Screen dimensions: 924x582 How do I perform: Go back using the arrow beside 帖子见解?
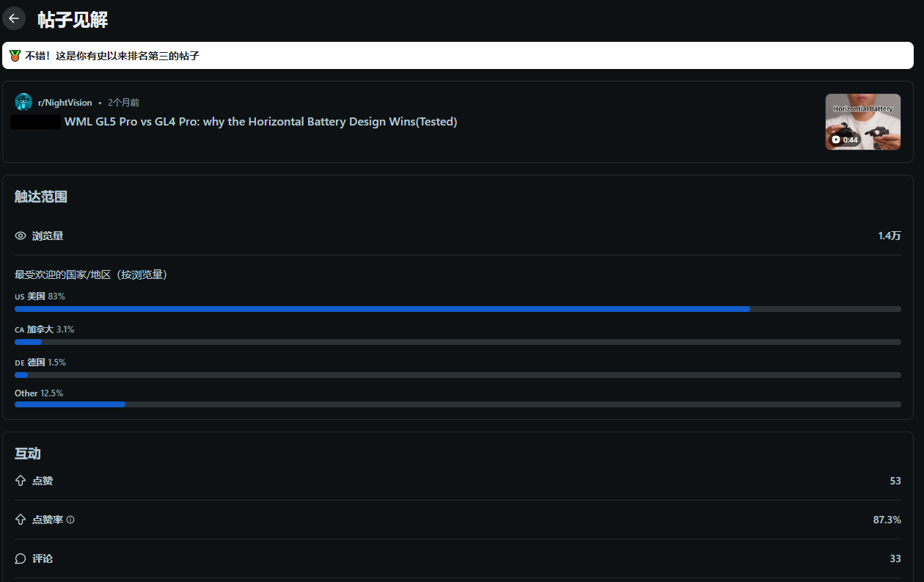pos(14,18)
